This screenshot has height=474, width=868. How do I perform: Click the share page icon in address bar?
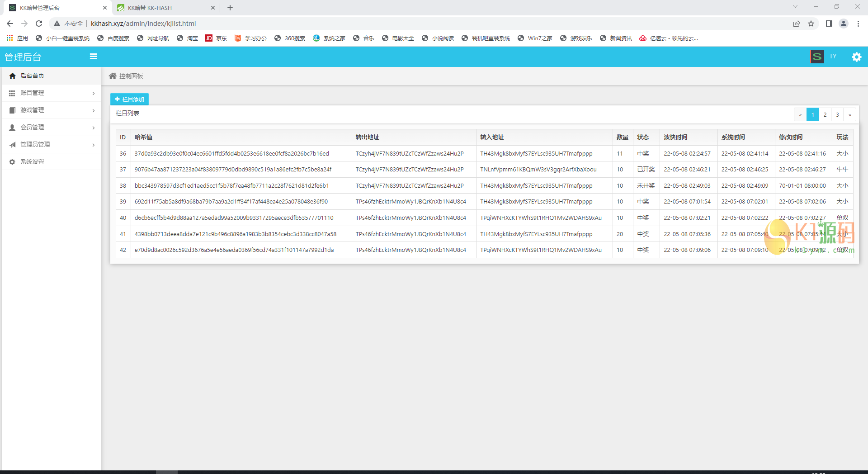pyautogui.click(x=797, y=24)
